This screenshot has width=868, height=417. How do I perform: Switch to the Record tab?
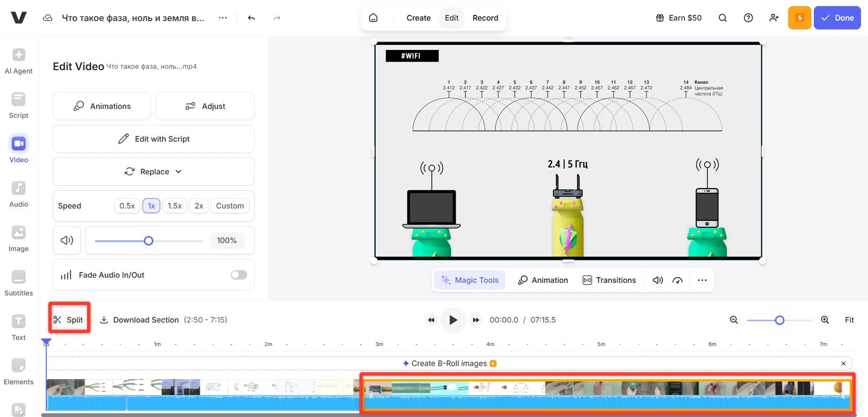[x=485, y=18]
